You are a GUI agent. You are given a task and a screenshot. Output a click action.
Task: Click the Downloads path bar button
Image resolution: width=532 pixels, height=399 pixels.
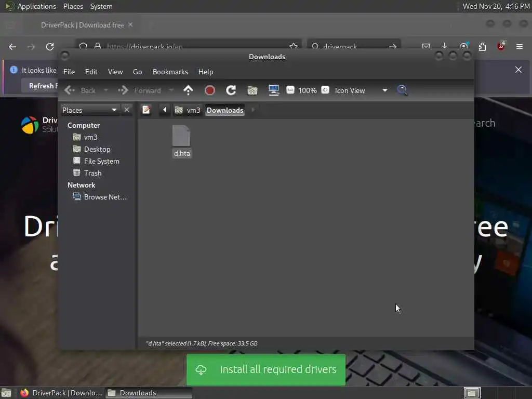click(225, 110)
